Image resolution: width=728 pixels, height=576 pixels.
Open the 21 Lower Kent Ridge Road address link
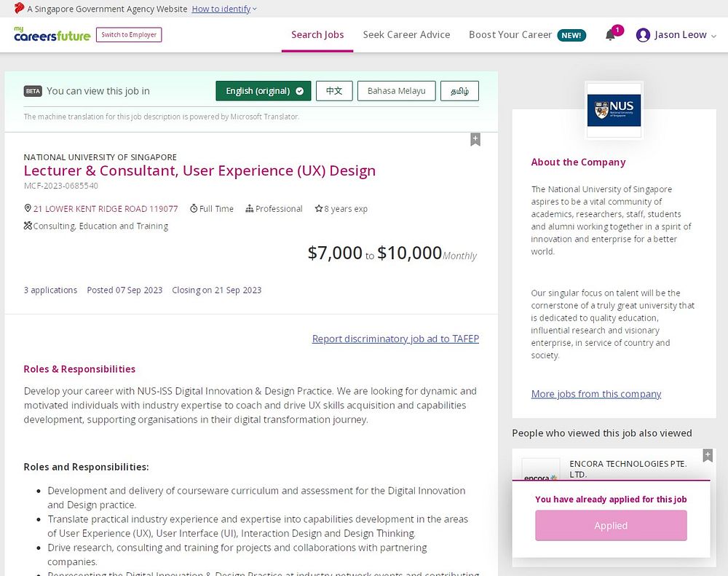106,209
